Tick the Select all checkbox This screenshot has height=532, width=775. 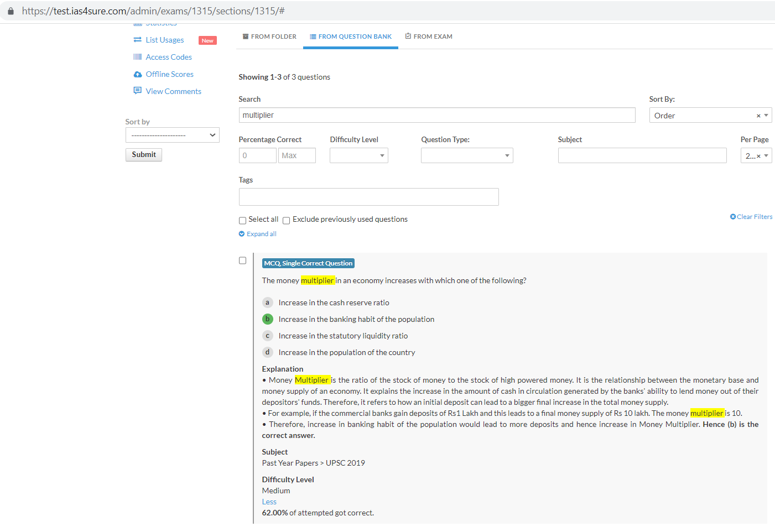(x=242, y=221)
